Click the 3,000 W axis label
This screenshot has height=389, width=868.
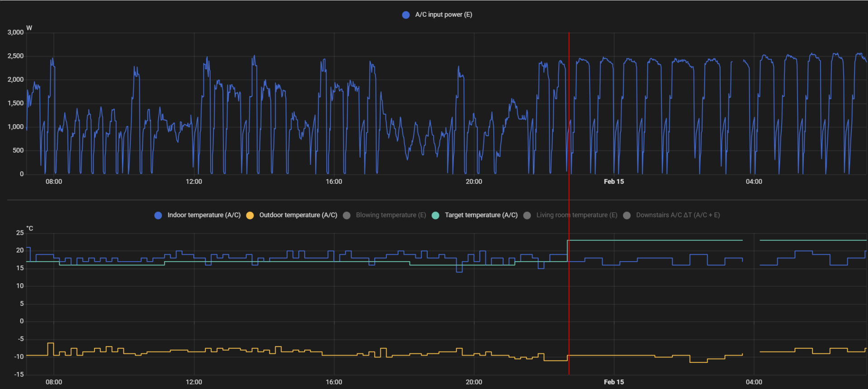tap(15, 33)
